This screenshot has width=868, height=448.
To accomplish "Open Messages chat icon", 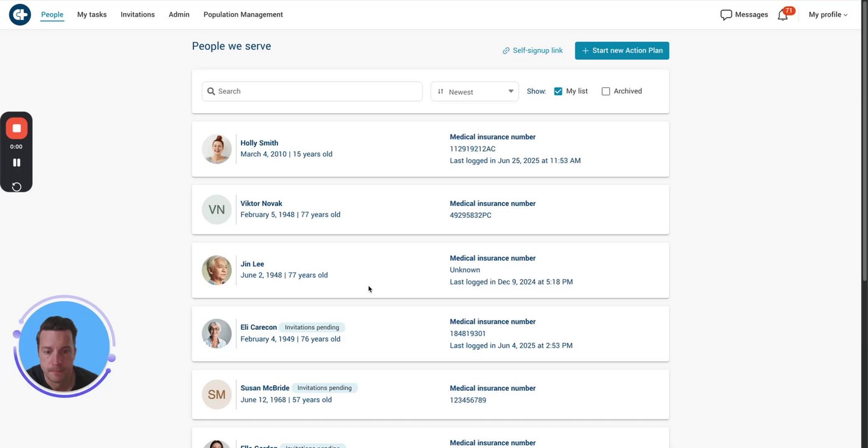I will (726, 15).
